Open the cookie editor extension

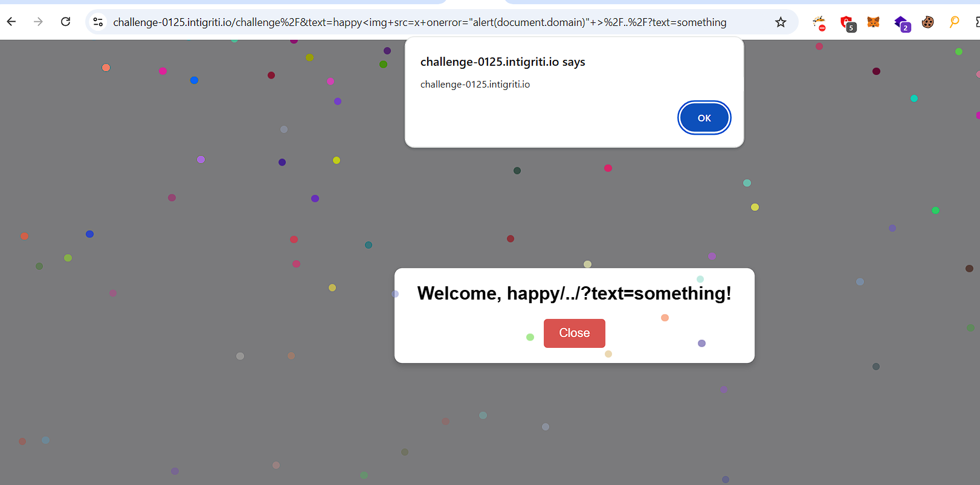pos(928,22)
